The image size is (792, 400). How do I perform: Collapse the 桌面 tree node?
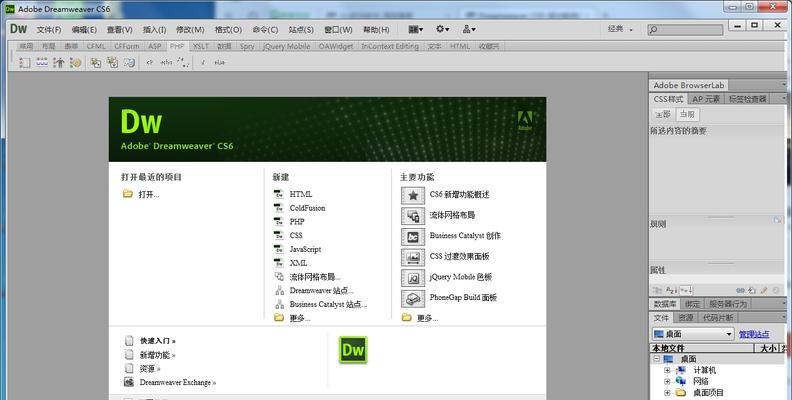click(657, 359)
